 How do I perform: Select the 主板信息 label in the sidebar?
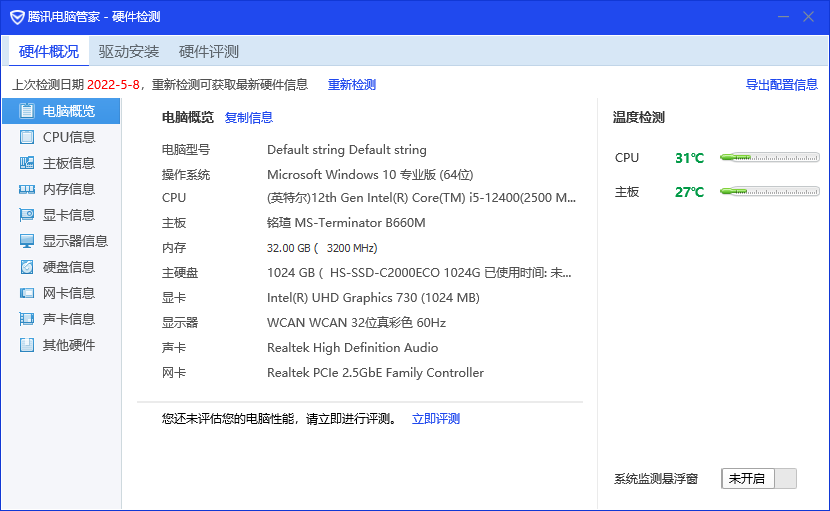(x=69, y=163)
